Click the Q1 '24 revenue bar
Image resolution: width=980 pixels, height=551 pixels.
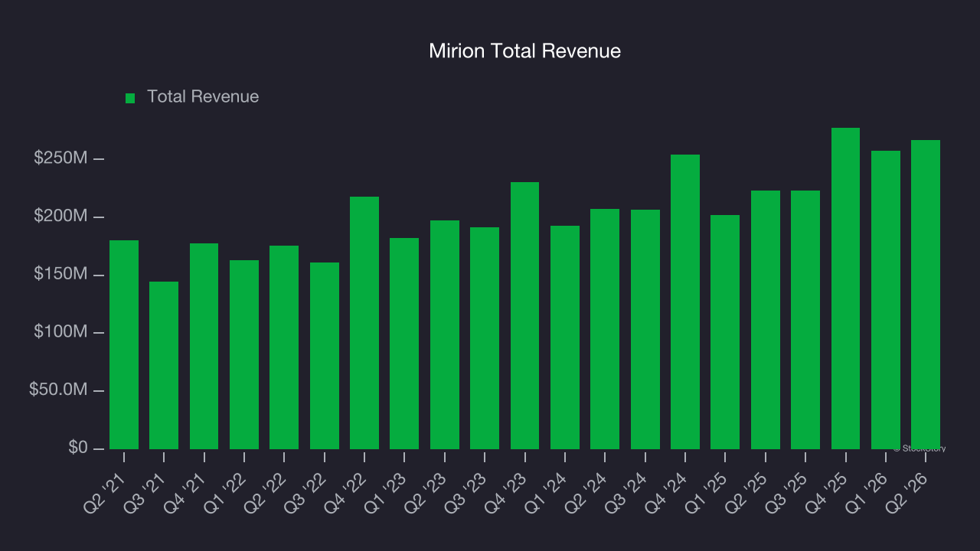pos(565,337)
